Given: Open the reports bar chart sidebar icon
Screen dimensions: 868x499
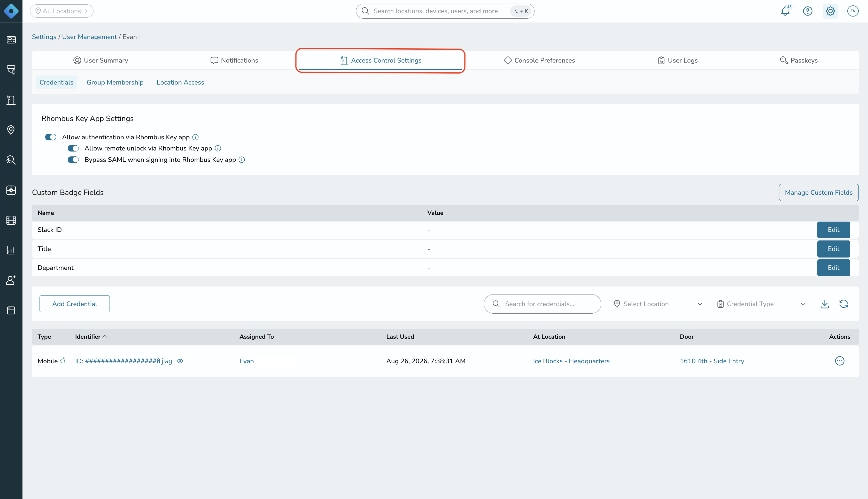Looking at the screenshot, I should [x=11, y=250].
